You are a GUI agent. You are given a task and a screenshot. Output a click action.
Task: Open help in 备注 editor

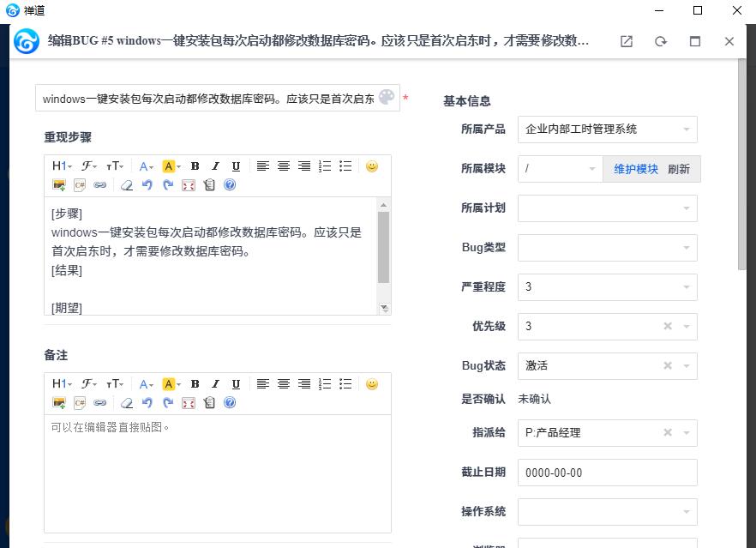click(x=230, y=402)
